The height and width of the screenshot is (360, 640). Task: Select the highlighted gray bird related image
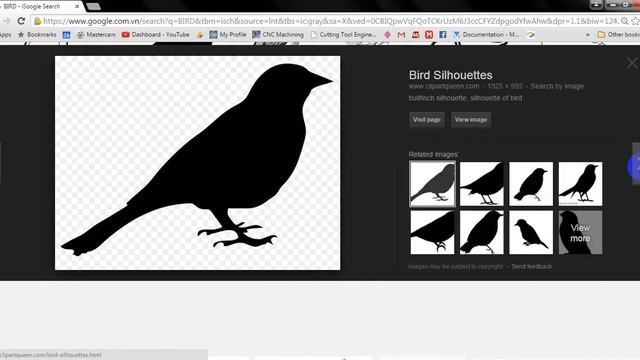[432, 184]
